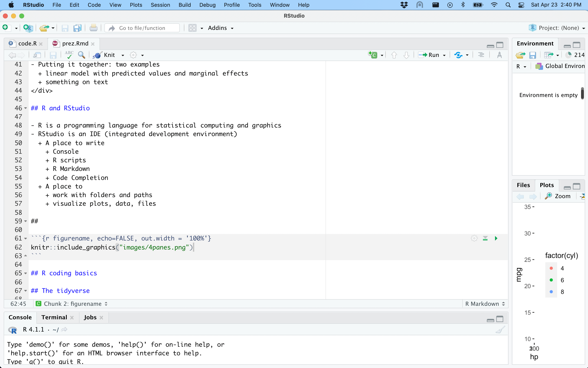The height and width of the screenshot is (368, 588).
Task: Open the Session menu
Action: tap(160, 5)
